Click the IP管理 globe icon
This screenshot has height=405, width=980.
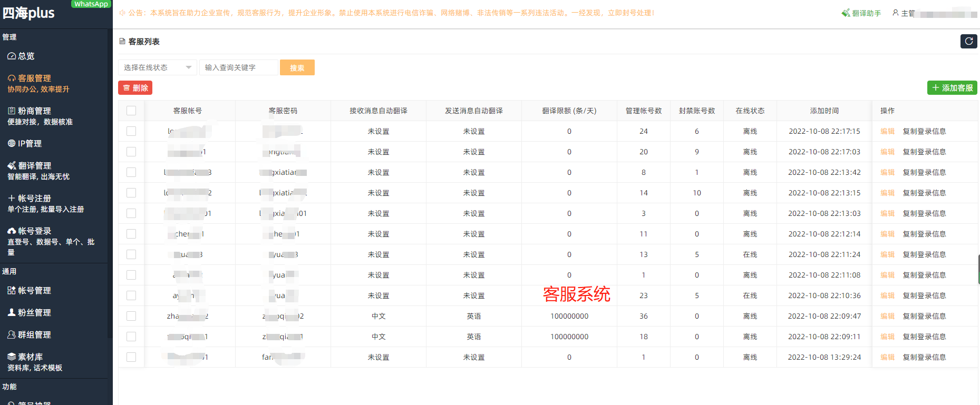pyautogui.click(x=12, y=143)
